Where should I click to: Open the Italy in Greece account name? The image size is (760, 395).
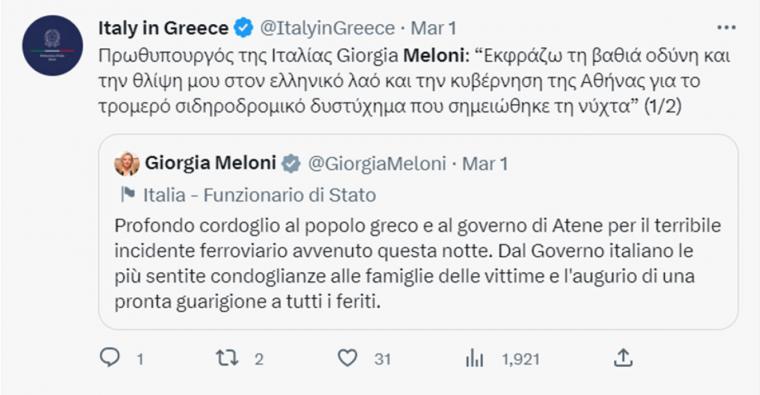(x=163, y=28)
